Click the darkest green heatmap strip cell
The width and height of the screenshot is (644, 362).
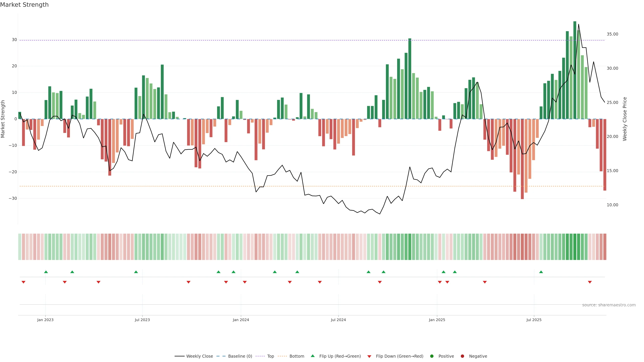tap(575, 247)
